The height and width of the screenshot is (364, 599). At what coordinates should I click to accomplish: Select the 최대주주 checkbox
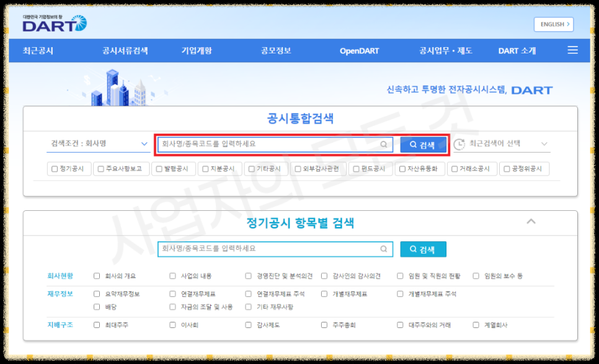96,324
